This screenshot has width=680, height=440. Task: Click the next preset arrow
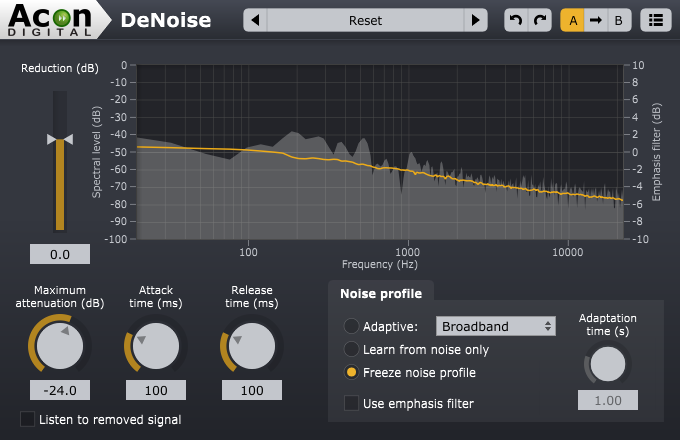pyautogui.click(x=476, y=20)
